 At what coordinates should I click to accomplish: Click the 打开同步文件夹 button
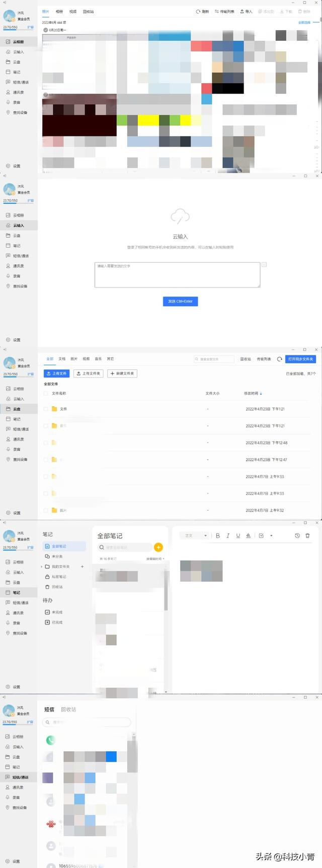coord(300,359)
